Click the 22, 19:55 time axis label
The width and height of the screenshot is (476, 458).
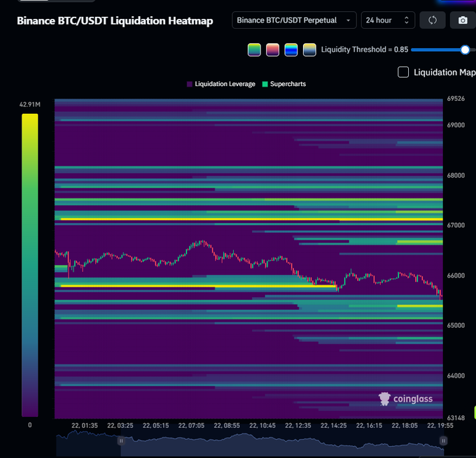pos(440,426)
